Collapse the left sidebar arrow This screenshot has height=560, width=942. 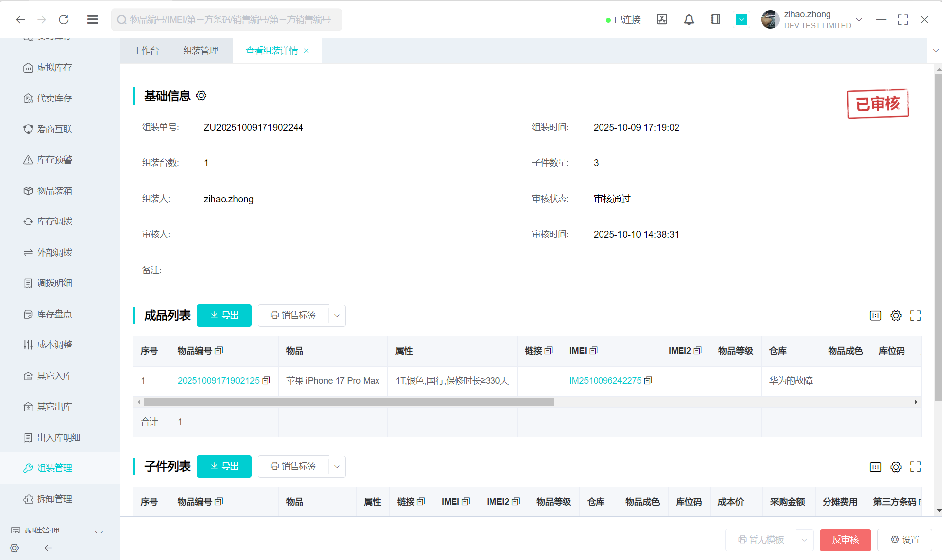coord(48,548)
